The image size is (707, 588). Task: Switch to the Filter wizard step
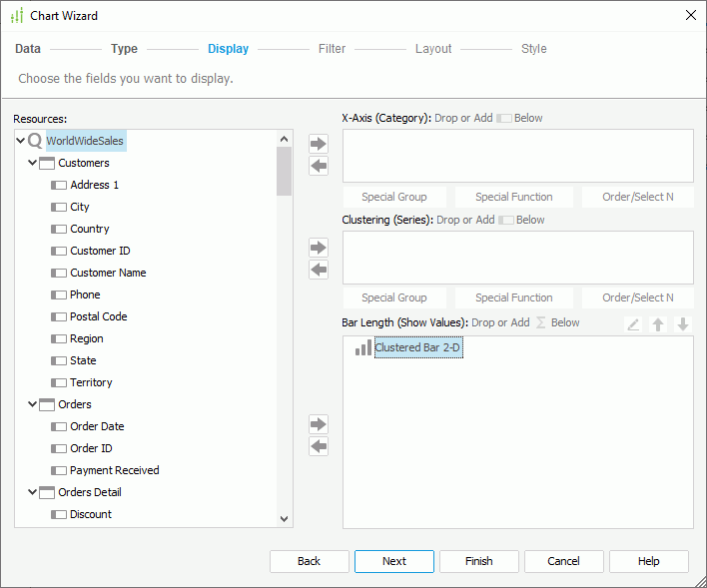click(x=332, y=49)
